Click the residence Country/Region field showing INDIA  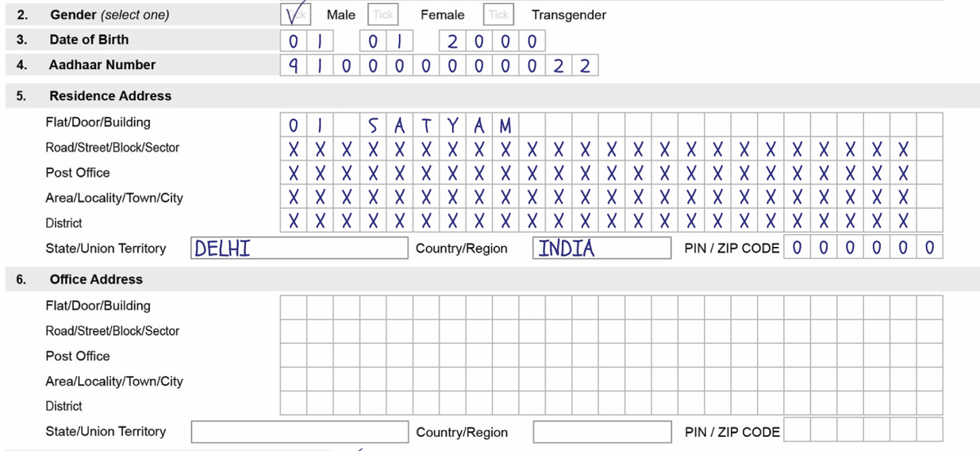(x=601, y=249)
